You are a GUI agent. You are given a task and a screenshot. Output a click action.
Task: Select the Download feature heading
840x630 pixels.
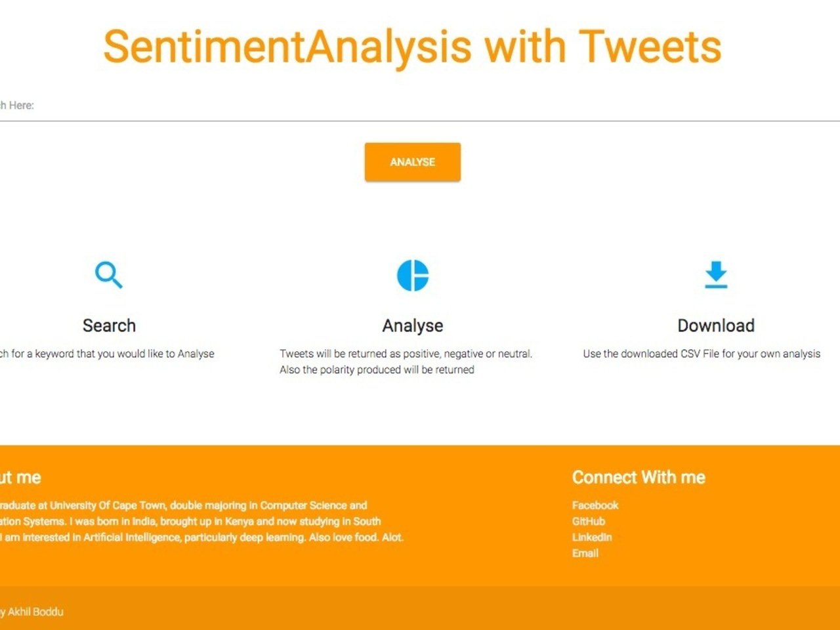(716, 325)
